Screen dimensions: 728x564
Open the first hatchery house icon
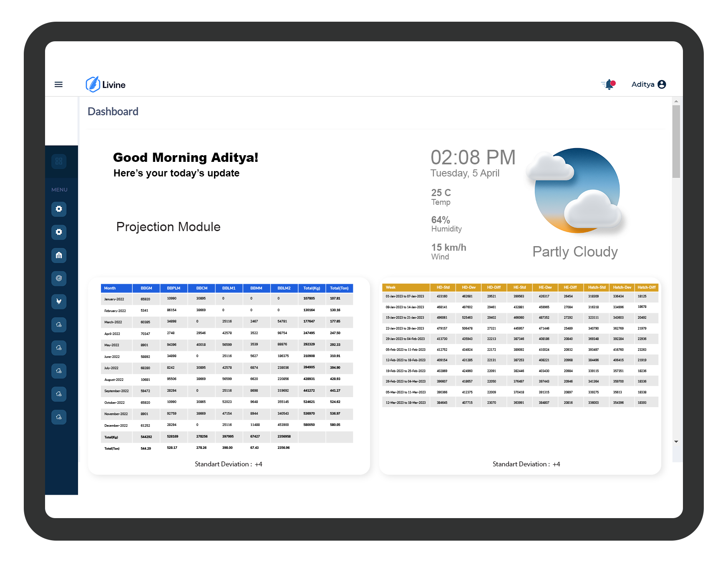pyautogui.click(x=59, y=325)
